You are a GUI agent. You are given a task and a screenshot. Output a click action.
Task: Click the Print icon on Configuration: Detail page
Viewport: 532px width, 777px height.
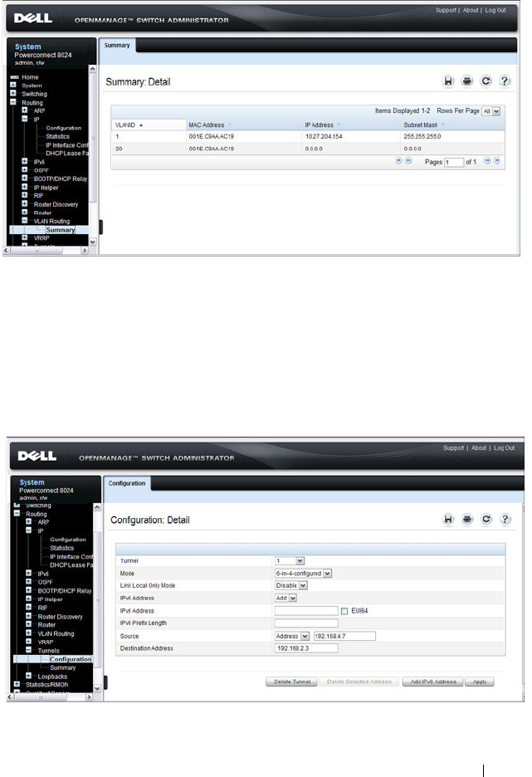coord(467,519)
